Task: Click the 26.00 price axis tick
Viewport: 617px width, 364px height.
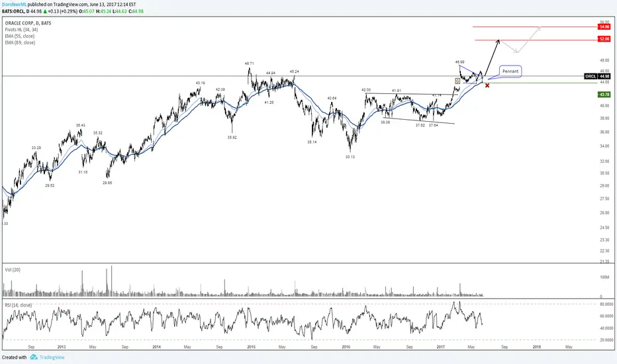Action: [x=604, y=213]
